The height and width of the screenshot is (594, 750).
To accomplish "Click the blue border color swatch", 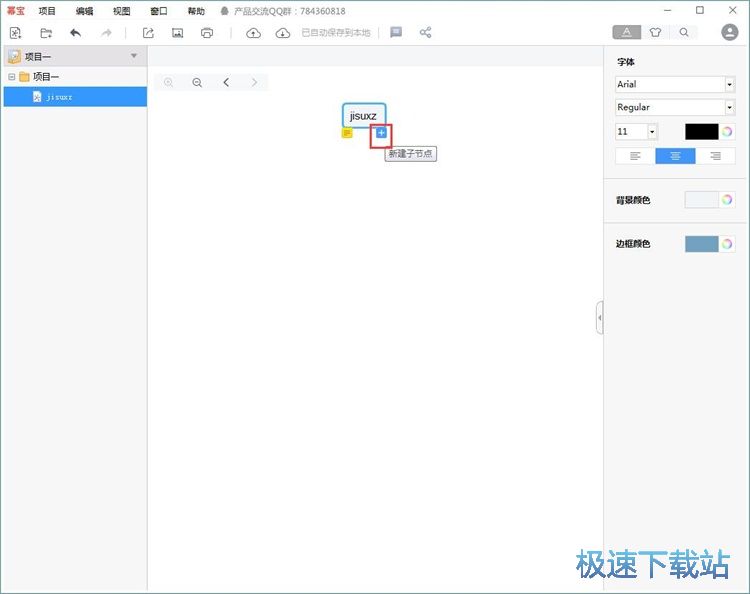I will pos(702,244).
